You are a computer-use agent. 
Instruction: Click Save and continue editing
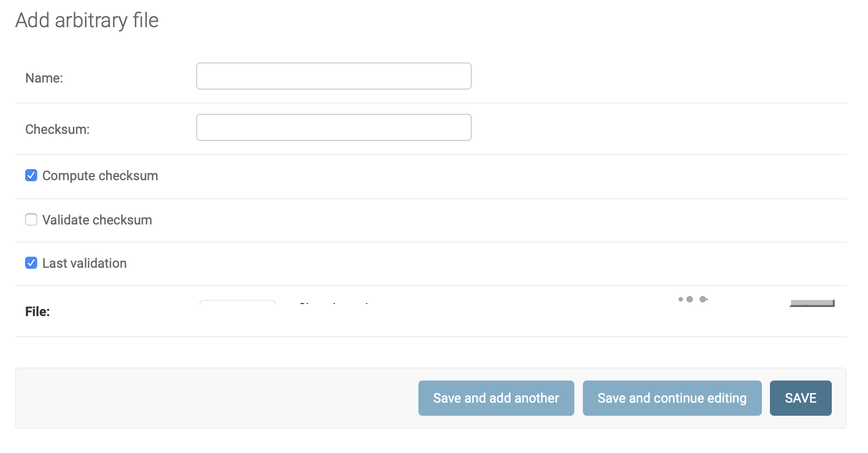(672, 398)
